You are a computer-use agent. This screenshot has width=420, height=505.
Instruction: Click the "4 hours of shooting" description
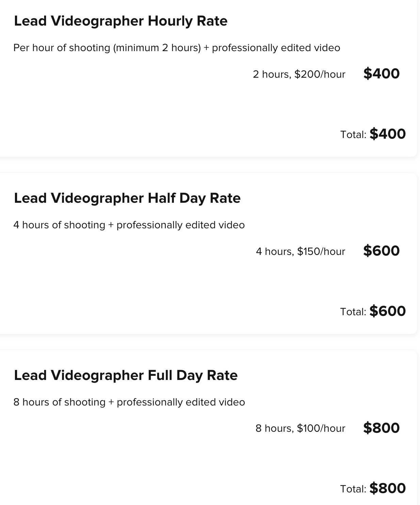pos(59,225)
